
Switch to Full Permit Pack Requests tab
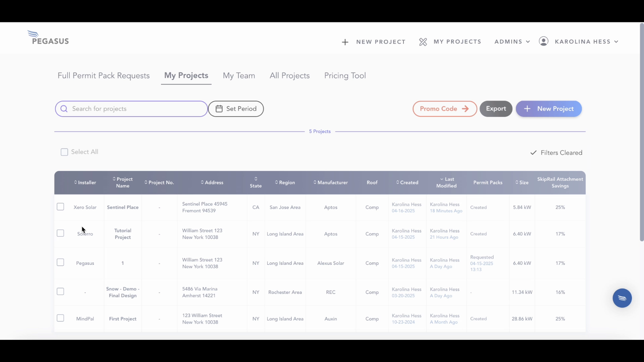pyautogui.click(x=104, y=76)
